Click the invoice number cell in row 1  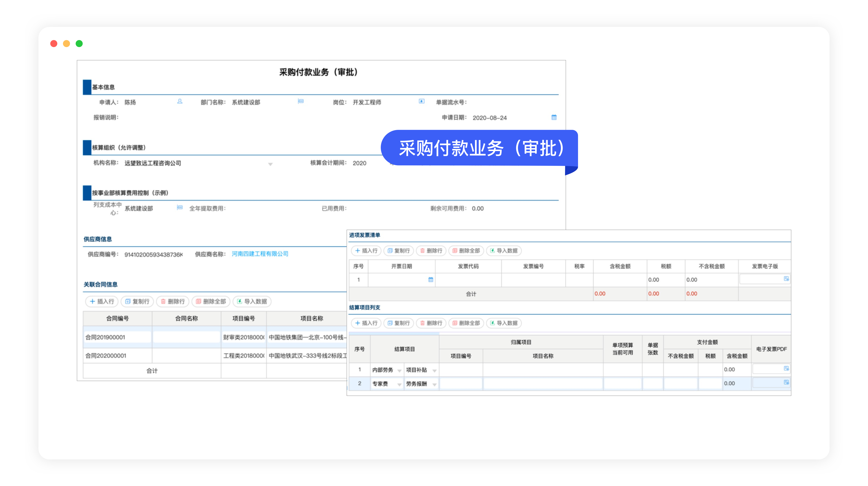533,280
